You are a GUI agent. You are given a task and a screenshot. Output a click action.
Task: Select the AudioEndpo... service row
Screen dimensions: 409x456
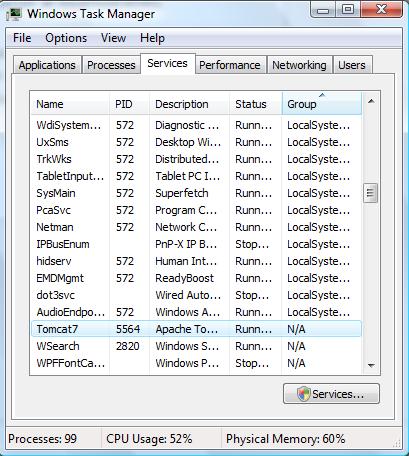196,312
